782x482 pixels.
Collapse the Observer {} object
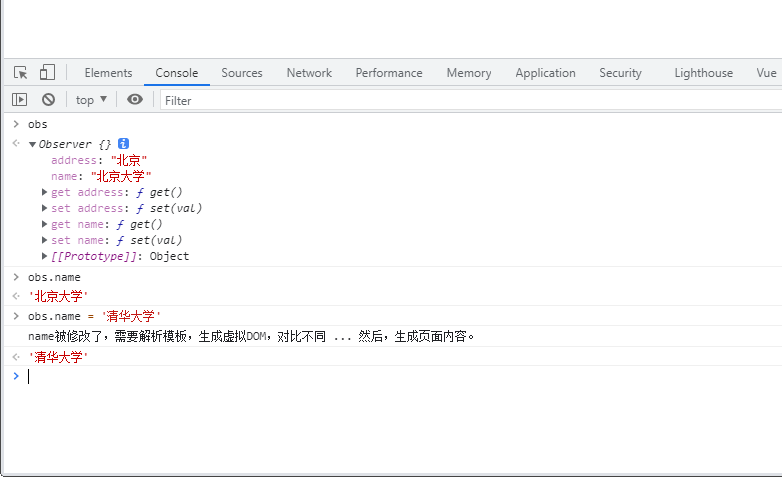click(x=32, y=145)
